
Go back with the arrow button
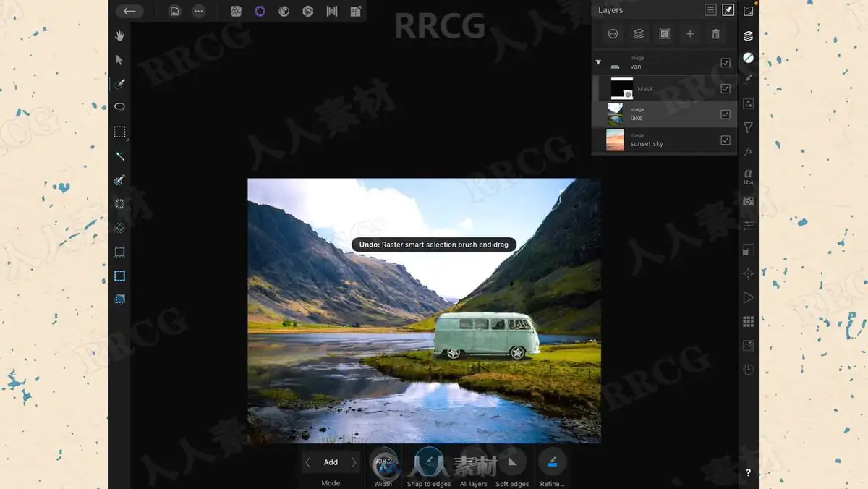(x=129, y=11)
